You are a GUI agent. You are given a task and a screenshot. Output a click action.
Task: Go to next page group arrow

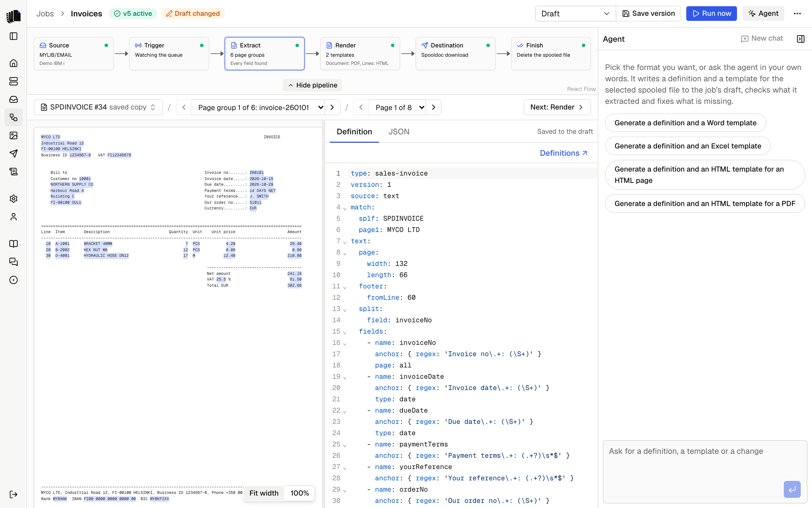point(332,107)
